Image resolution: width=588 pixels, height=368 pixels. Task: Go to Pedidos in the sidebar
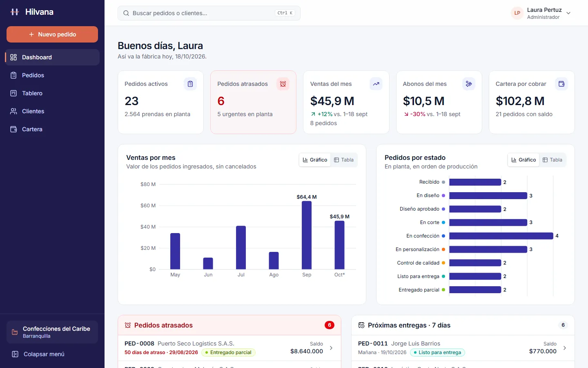click(52, 75)
